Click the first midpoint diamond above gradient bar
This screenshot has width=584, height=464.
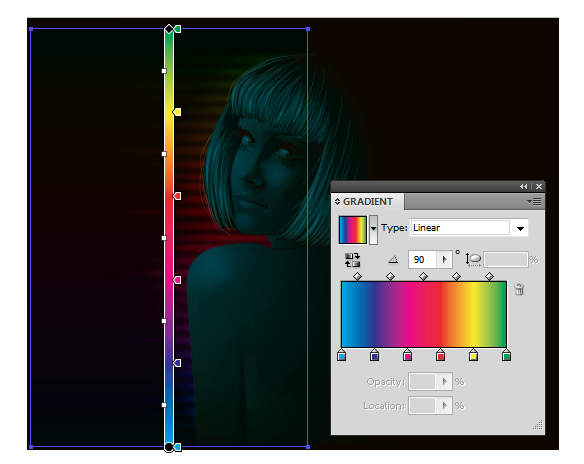pyautogui.click(x=357, y=276)
